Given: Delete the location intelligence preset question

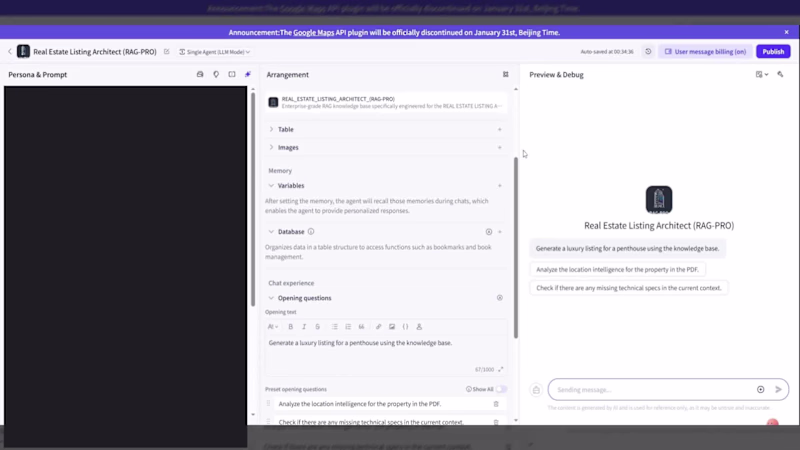Looking at the screenshot, I should point(496,404).
